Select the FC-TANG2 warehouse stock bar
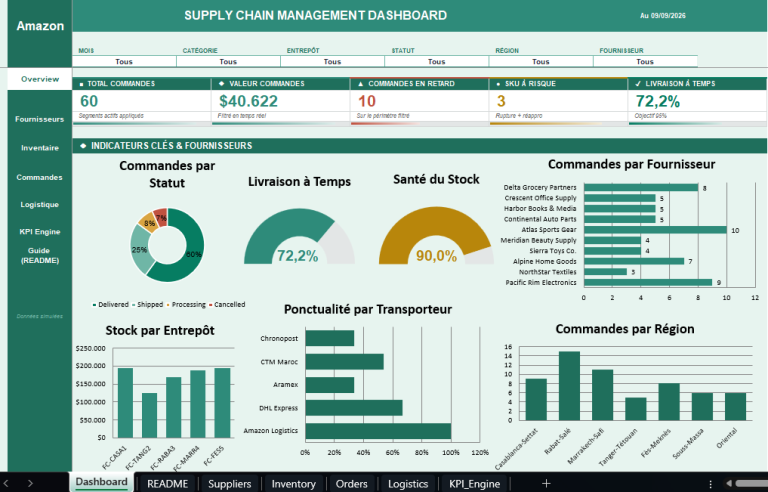768x492 pixels. (149, 416)
